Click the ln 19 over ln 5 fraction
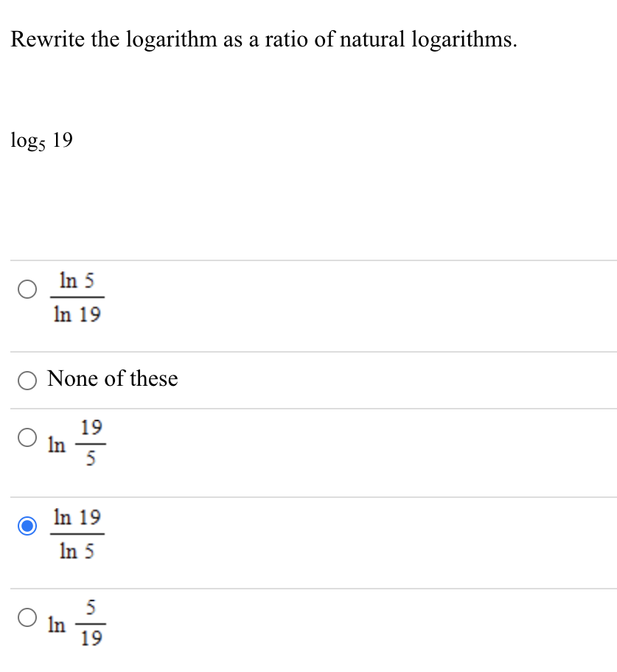617x672 pixels. (77, 533)
